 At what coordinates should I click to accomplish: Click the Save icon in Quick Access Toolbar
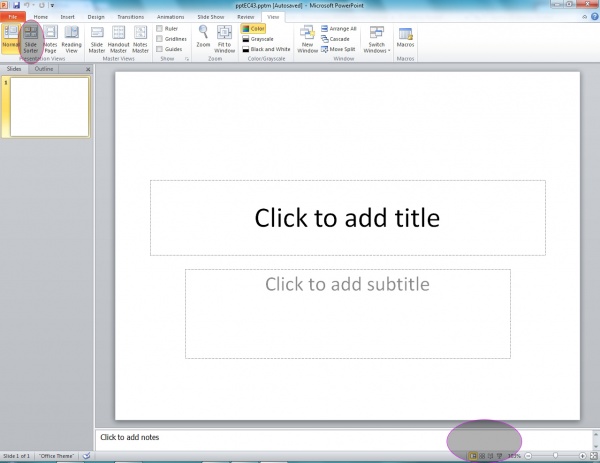(16, 5)
